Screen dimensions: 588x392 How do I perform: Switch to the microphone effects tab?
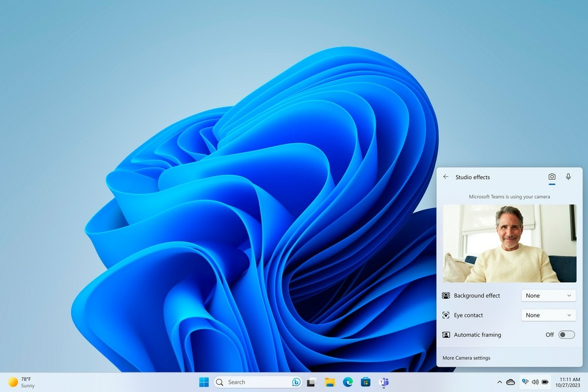(x=568, y=177)
